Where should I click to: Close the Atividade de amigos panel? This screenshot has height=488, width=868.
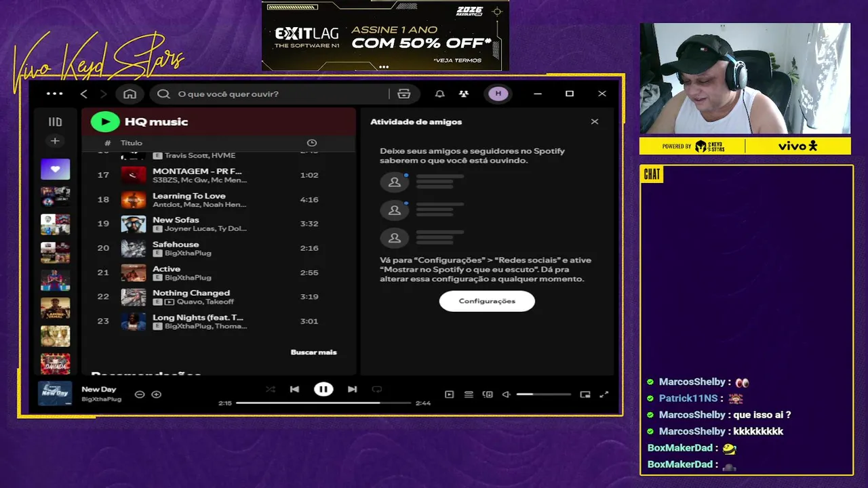click(x=595, y=121)
